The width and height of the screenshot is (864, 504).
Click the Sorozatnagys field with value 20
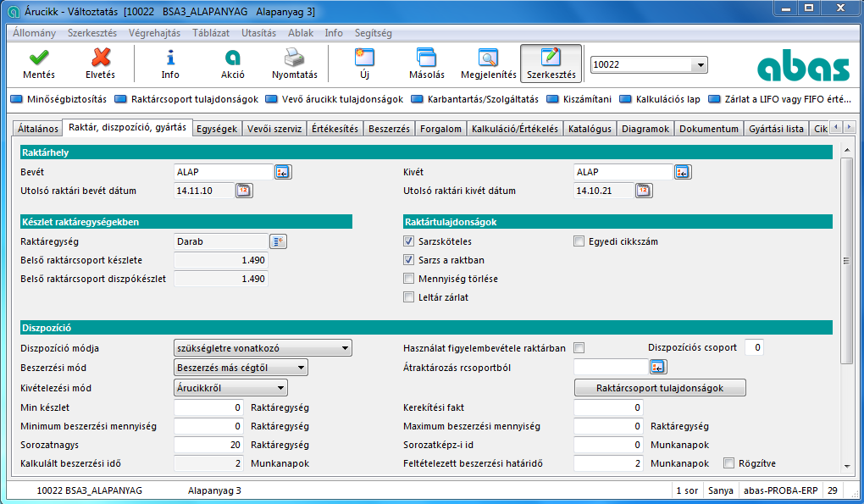pos(208,445)
